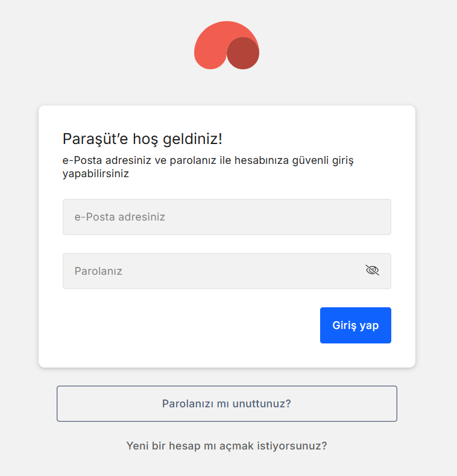Image resolution: width=457 pixels, height=476 pixels.
Task: Start password recovery via the forgot-password button
Action: click(x=227, y=404)
